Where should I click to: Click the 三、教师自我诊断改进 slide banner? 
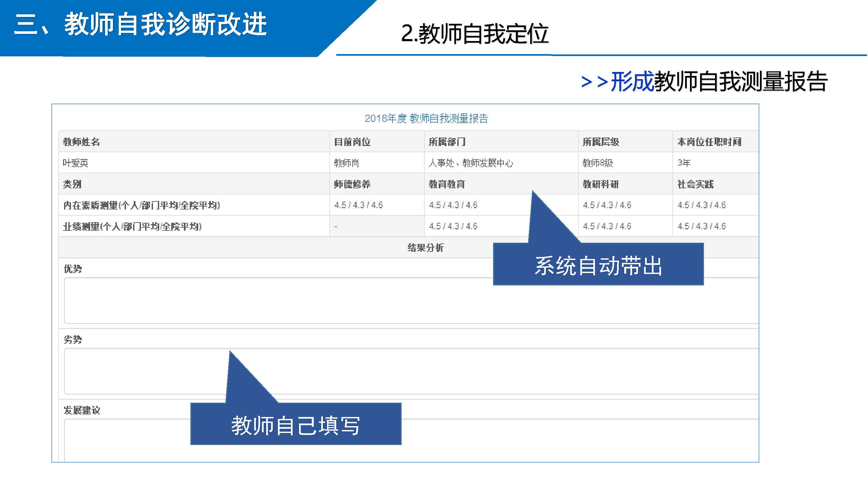tap(141, 24)
